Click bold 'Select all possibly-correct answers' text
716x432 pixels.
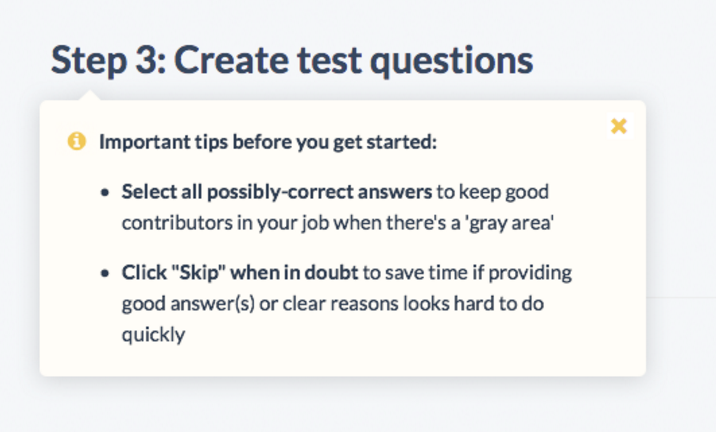[x=277, y=192]
